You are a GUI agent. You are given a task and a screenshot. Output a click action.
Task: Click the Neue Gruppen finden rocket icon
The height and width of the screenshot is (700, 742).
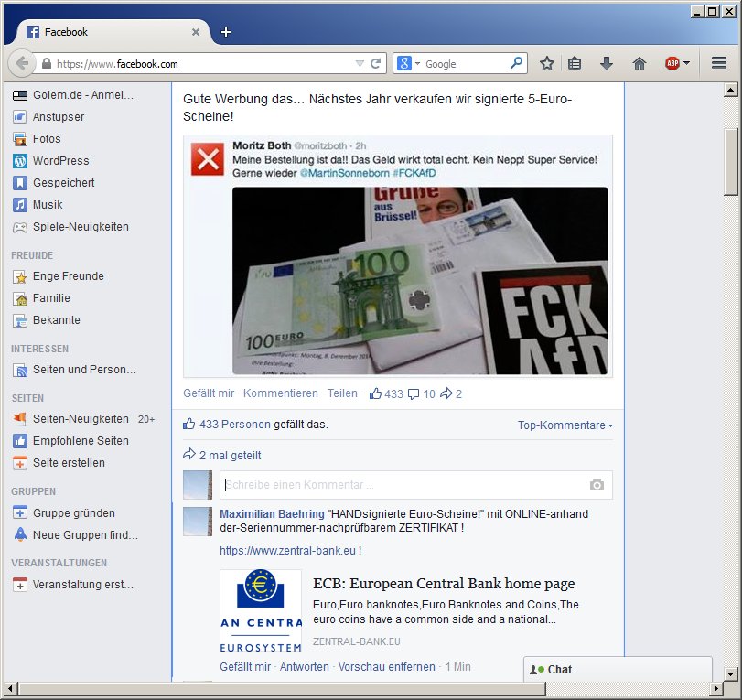[x=20, y=534]
